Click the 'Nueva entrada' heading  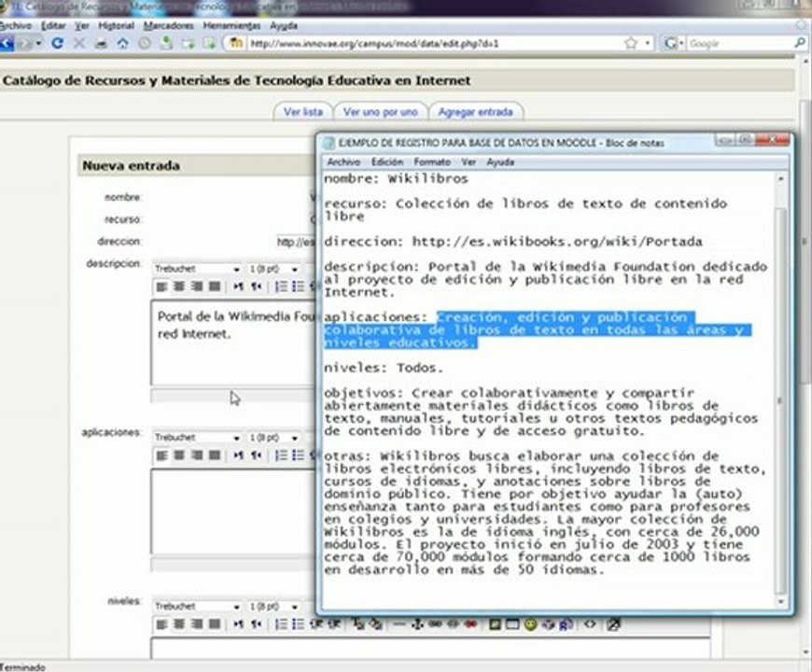(131, 166)
